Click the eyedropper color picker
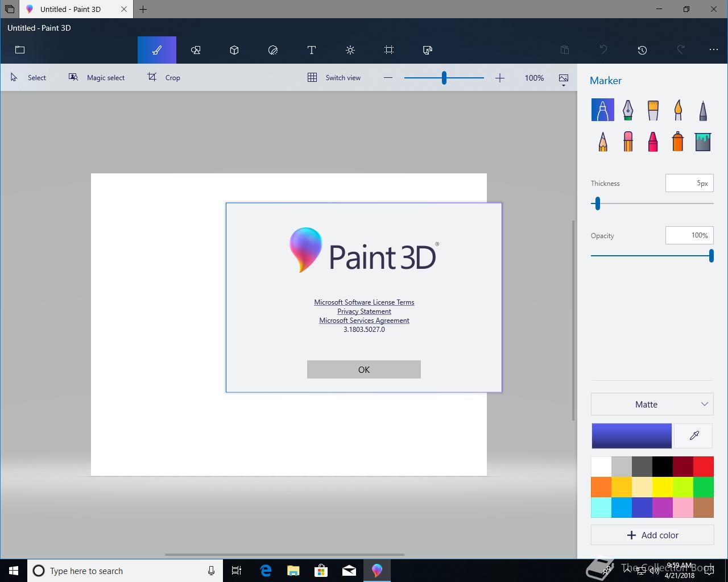728x582 pixels. coord(694,436)
